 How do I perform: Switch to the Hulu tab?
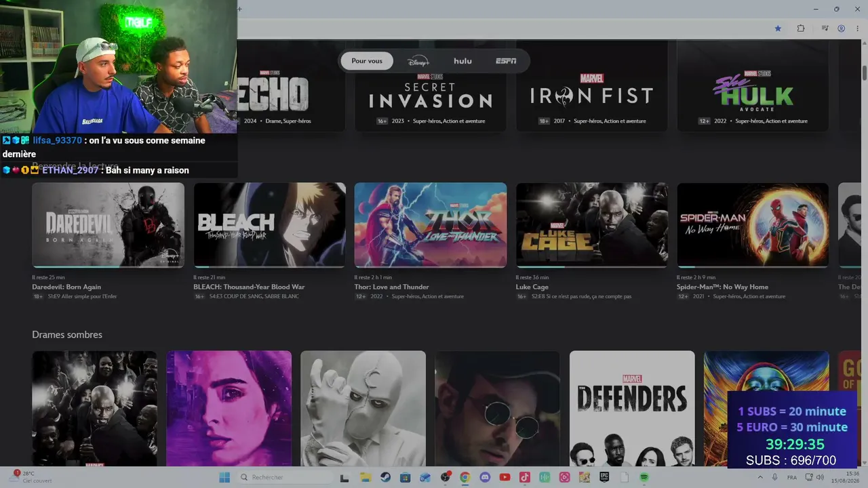click(462, 61)
